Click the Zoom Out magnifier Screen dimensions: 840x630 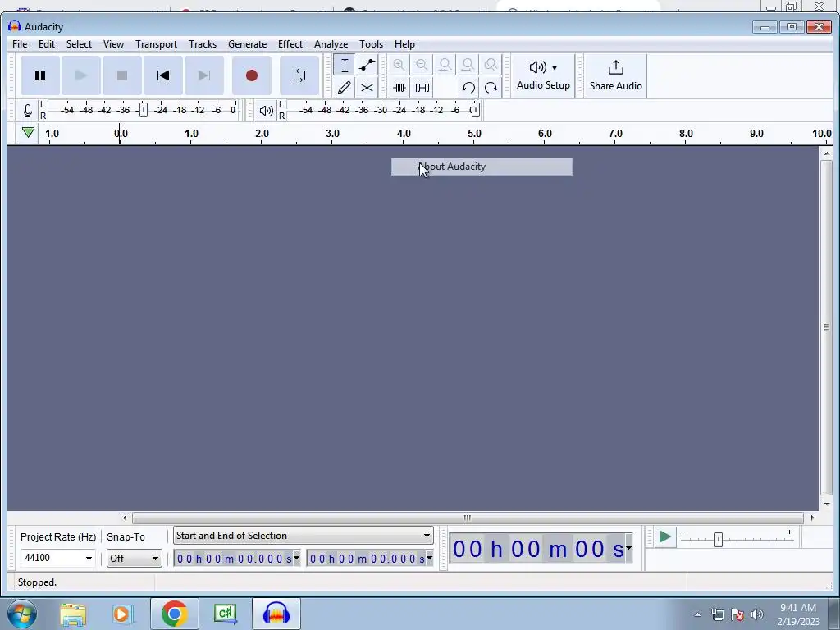pos(422,66)
